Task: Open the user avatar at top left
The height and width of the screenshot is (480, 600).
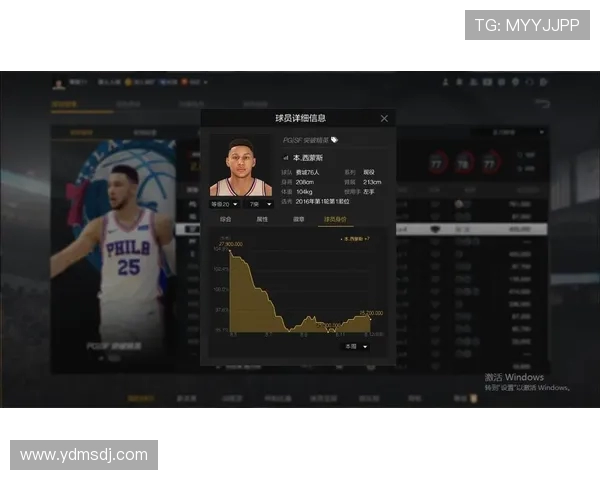Action: [59, 81]
